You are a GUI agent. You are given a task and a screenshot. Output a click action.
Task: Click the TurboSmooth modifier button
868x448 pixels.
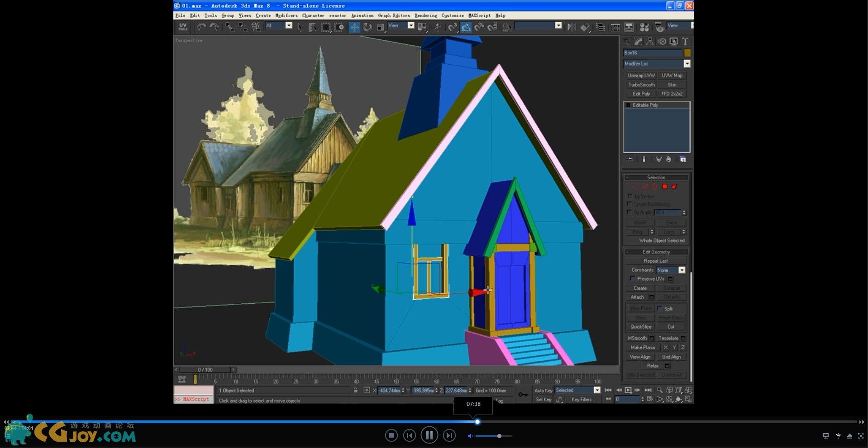(641, 85)
